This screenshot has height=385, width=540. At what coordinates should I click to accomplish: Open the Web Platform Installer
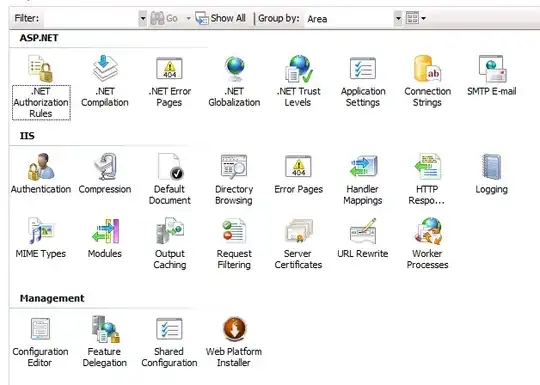click(x=234, y=342)
